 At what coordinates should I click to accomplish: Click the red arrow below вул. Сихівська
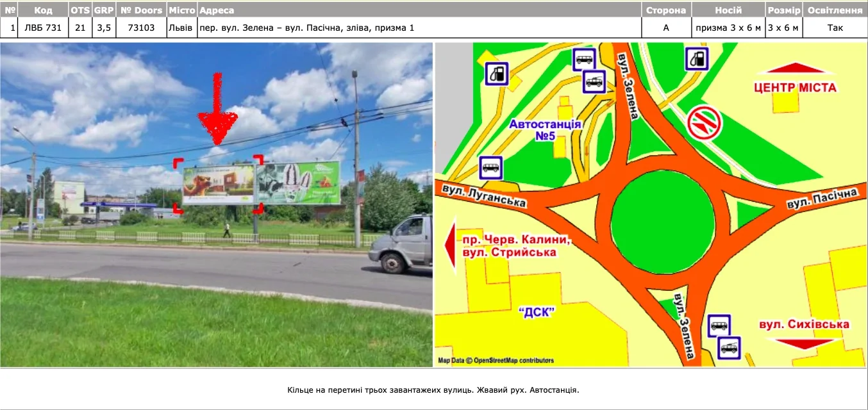804,343
